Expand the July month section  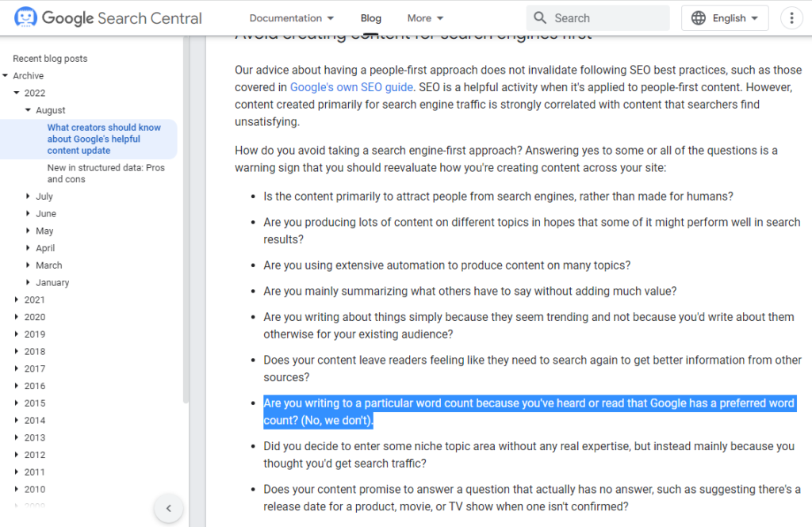(x=28, y=197)
